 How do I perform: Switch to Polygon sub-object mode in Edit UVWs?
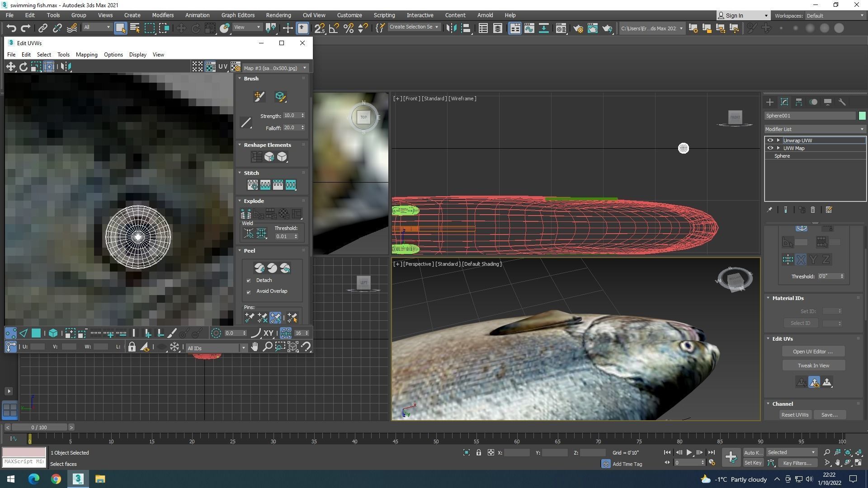pyautogui.click(x=36, y=333)
